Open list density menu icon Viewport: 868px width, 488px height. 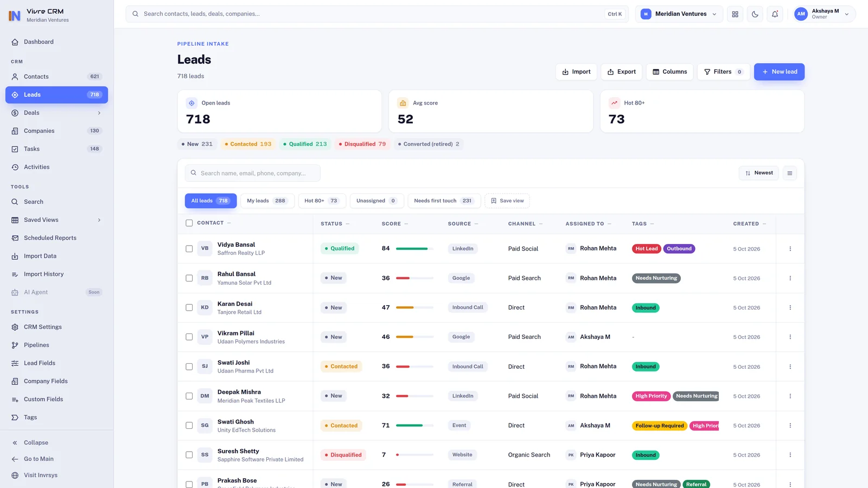click(790, 173)
